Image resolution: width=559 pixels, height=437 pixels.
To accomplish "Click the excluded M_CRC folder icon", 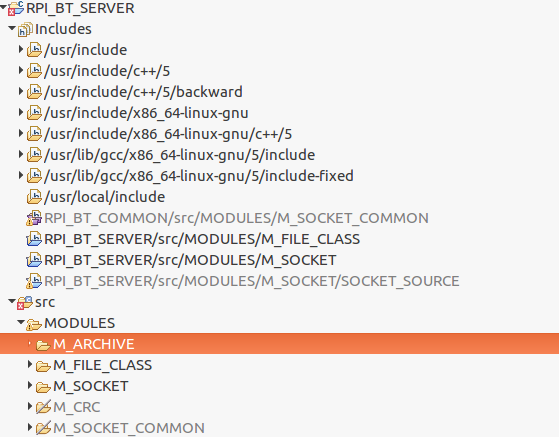I will point(43,407).
